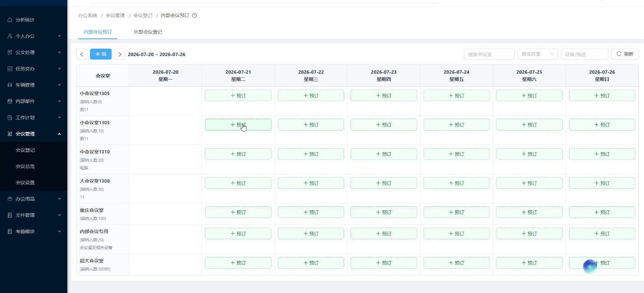
Task: Click the 搜索会议室 search field
Action: click(489, 54)
